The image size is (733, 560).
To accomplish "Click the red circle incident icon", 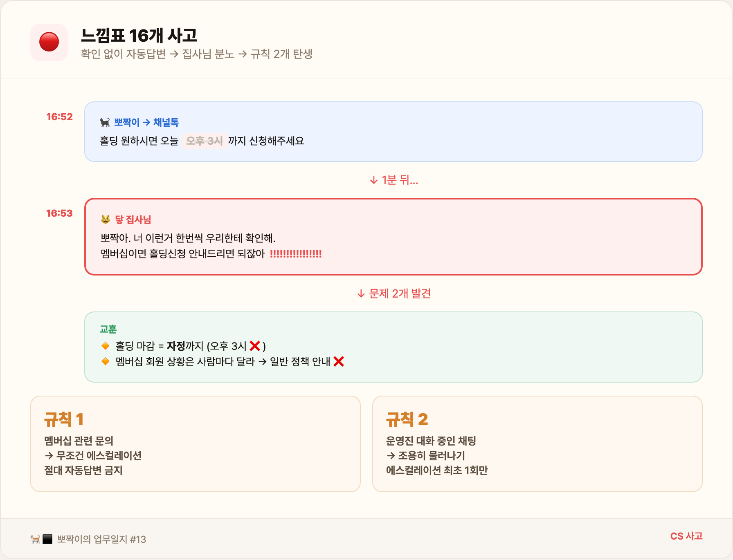I will [x=49, y=43].
